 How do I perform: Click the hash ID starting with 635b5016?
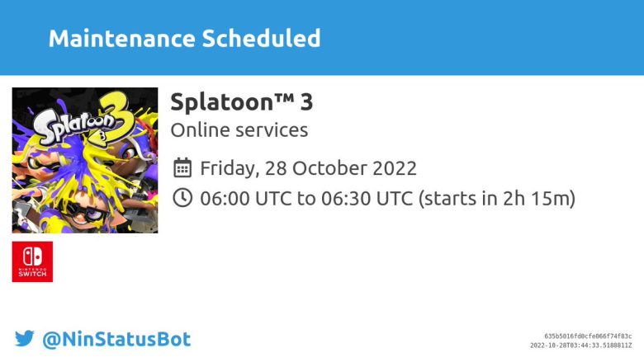pos(588,336)
